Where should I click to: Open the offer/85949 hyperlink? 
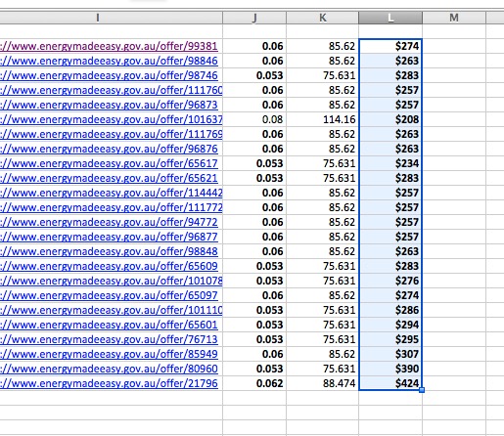(109, 354)
